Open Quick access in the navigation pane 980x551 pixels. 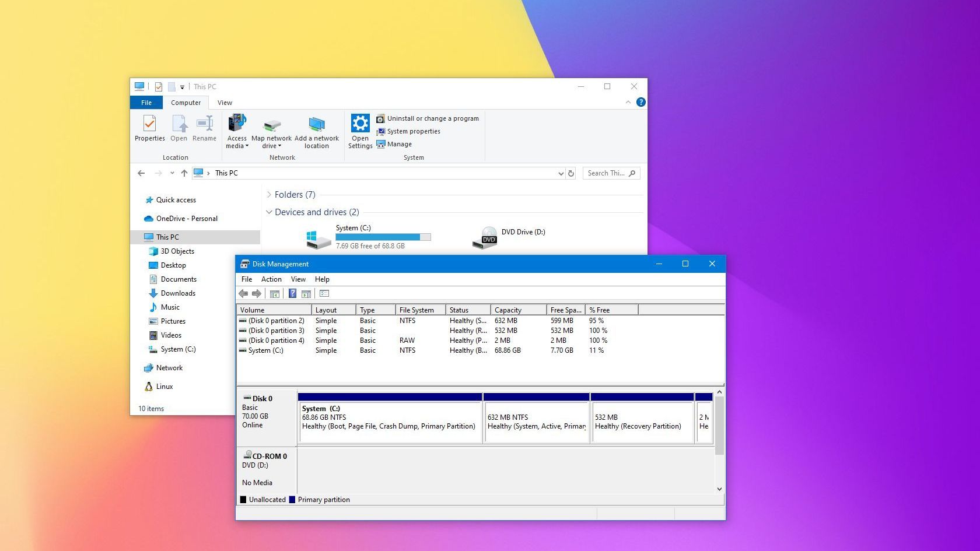coord(170,200)
